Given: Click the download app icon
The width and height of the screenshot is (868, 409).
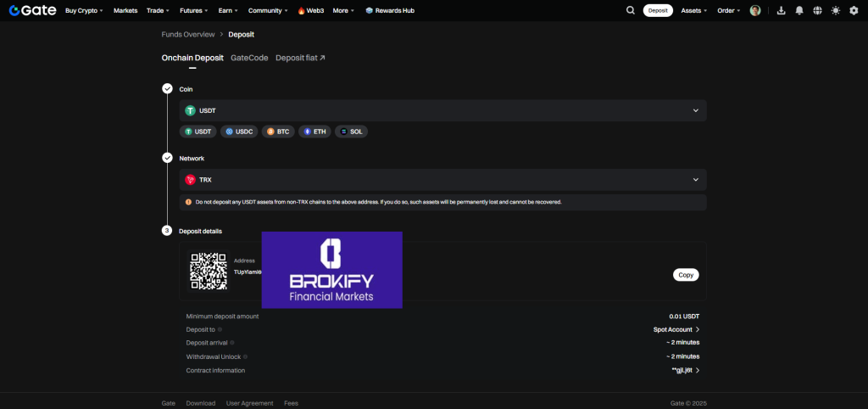Looking at the screenshot, I should click(x=780, y=10).
